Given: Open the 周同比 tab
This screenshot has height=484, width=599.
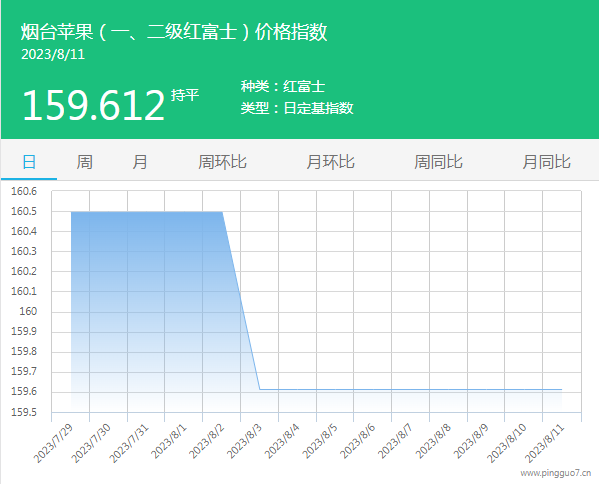Looking at the screenshot, I should click(x=439, y=162).
